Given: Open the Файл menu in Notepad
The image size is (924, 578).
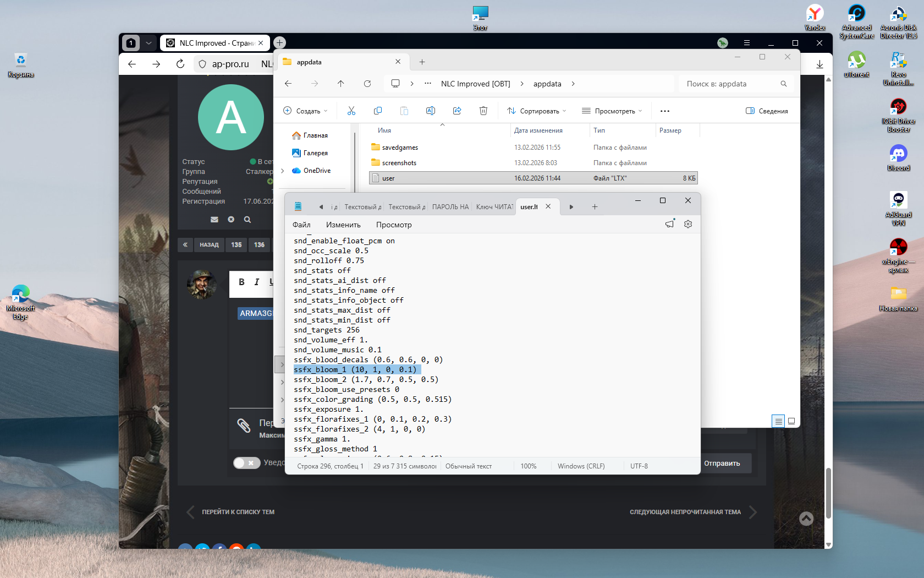Looking at the screenshot, I should click(x=301, y=225).
